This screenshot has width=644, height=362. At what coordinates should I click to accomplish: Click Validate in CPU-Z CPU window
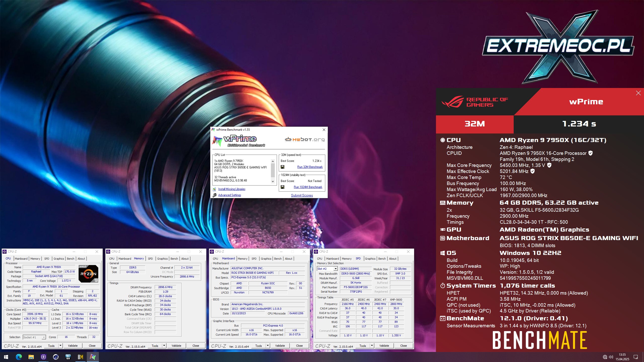(73, 346)
